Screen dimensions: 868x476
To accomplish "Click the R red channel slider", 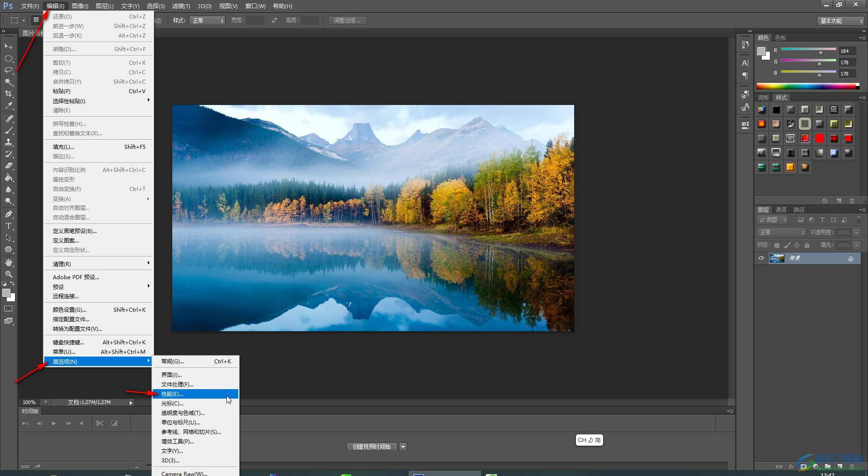I will pos(808,49).
